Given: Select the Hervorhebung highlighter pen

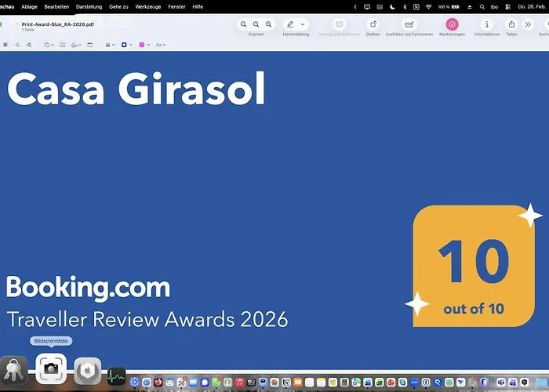Looking at the screenshot, I should 290,24.
